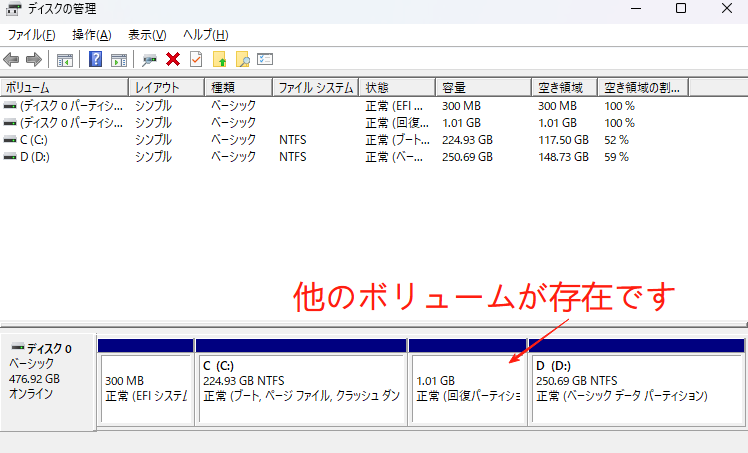The image size is (748, 453).
Task: Open the ヘルプ(H) menu
Action: 205,35
